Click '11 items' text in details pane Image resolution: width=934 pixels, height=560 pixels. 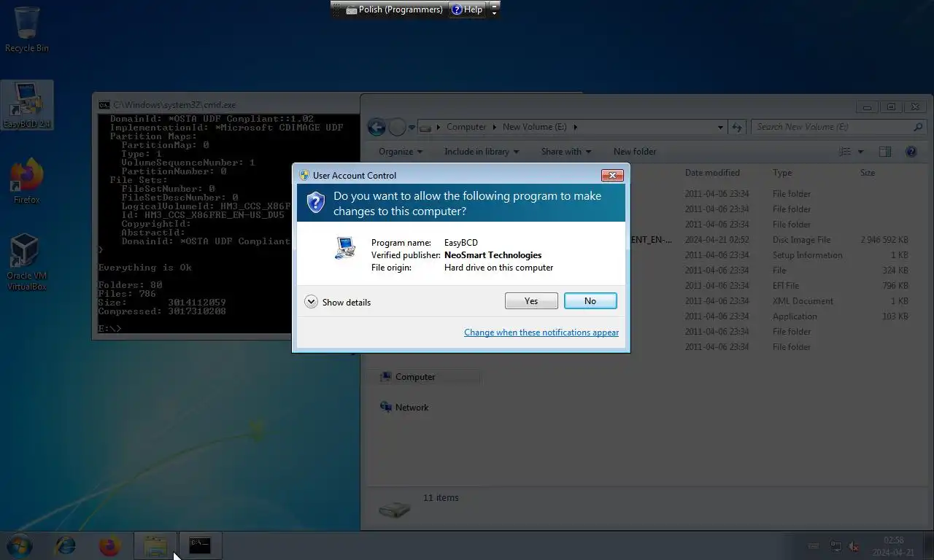441,498
